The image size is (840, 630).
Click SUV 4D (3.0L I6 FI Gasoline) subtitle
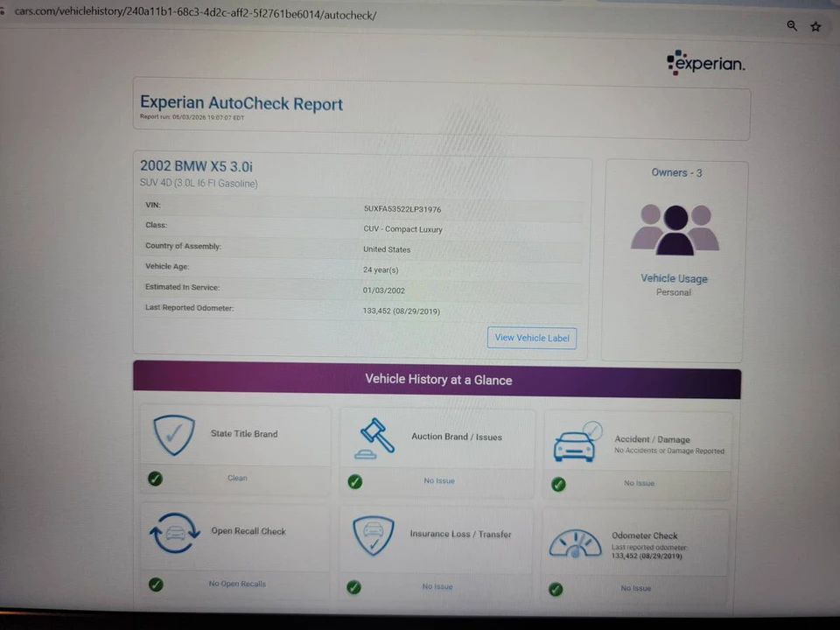pos(199,183)
